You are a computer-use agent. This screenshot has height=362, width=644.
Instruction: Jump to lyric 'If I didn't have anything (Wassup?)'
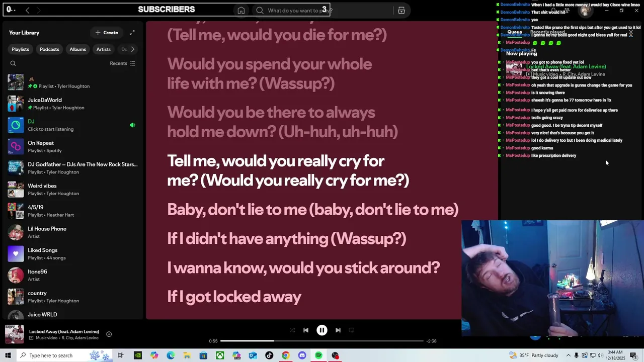click(x=286, y=238)
